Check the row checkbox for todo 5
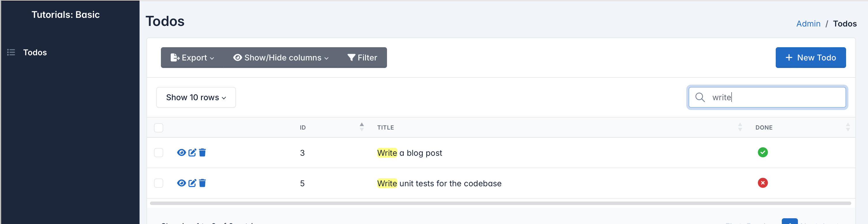This screenshot has height=224, width=868. point(158,183)
